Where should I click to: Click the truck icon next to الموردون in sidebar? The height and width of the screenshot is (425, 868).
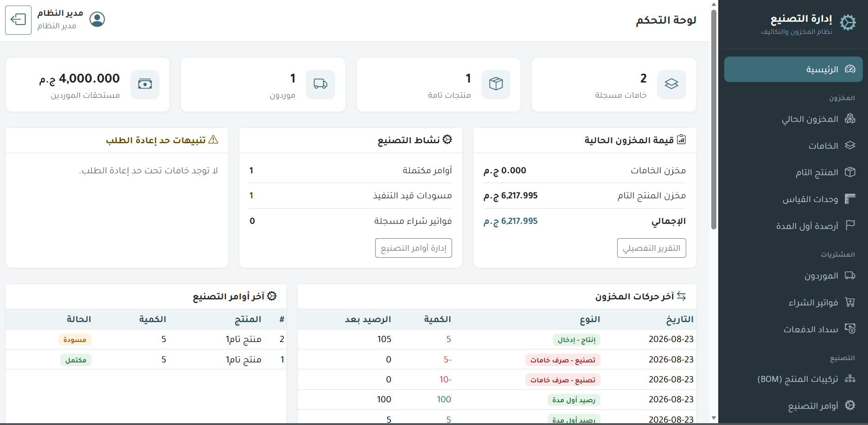click(850, 275)
